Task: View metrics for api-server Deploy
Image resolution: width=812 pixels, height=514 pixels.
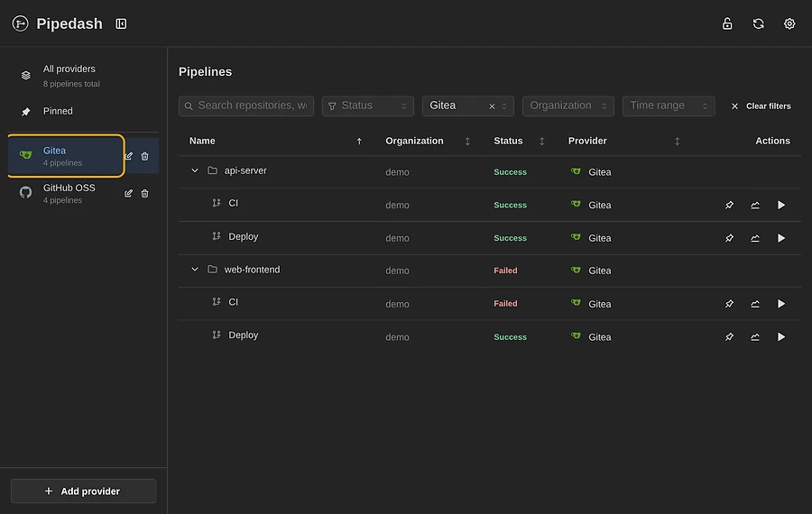Action: (x=755, y=238)
